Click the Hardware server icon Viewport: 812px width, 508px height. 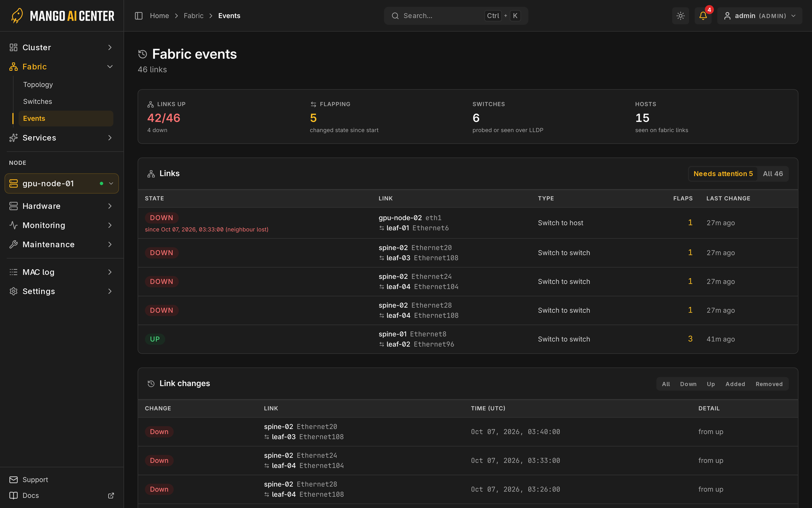coord(13,206)
